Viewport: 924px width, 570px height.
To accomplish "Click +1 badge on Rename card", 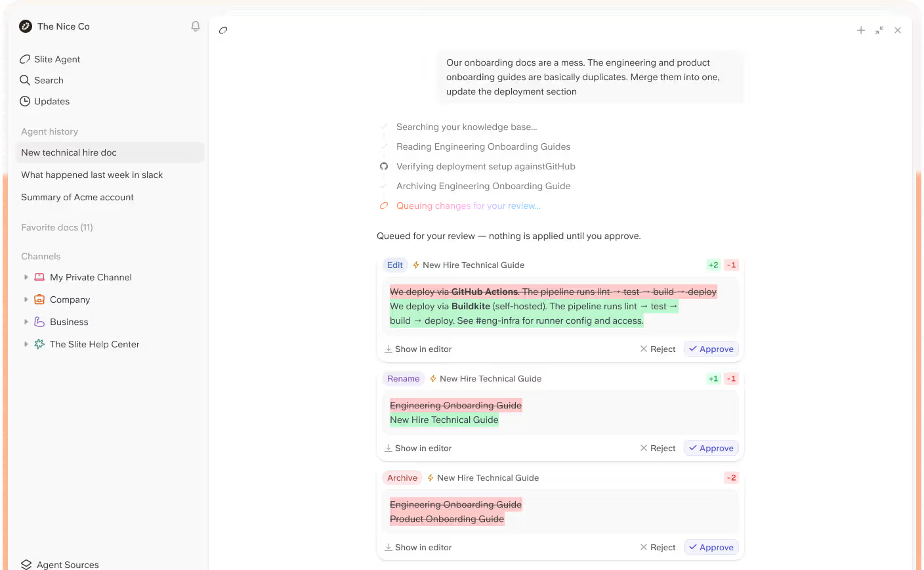I will pyautogui.click(x=713, y=379).
